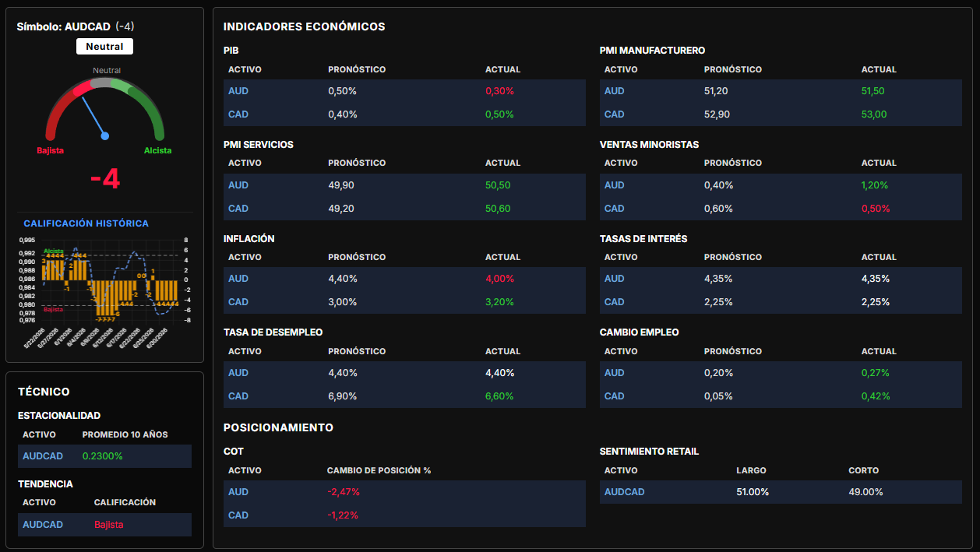The image size is (980, 552).
Task: Select Ventas Minoristas CAD actual 0,50%
Action: 876,209
